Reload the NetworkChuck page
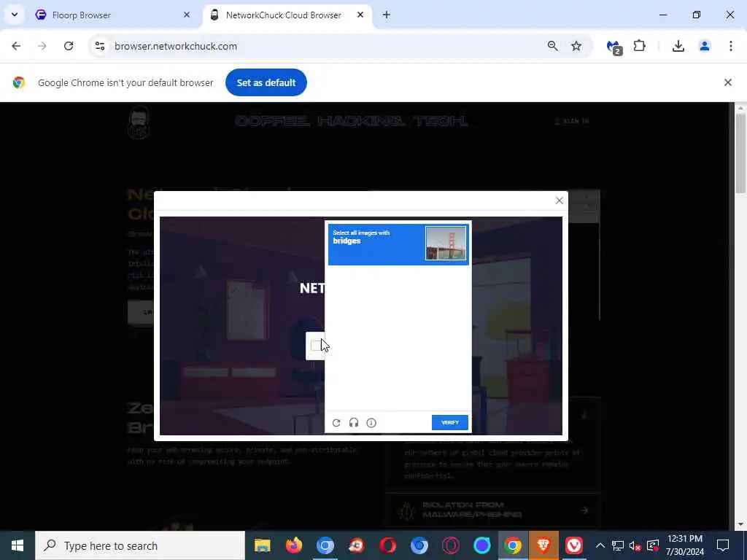The height and width of the screenshot is (560, 747). click(69, 46)
